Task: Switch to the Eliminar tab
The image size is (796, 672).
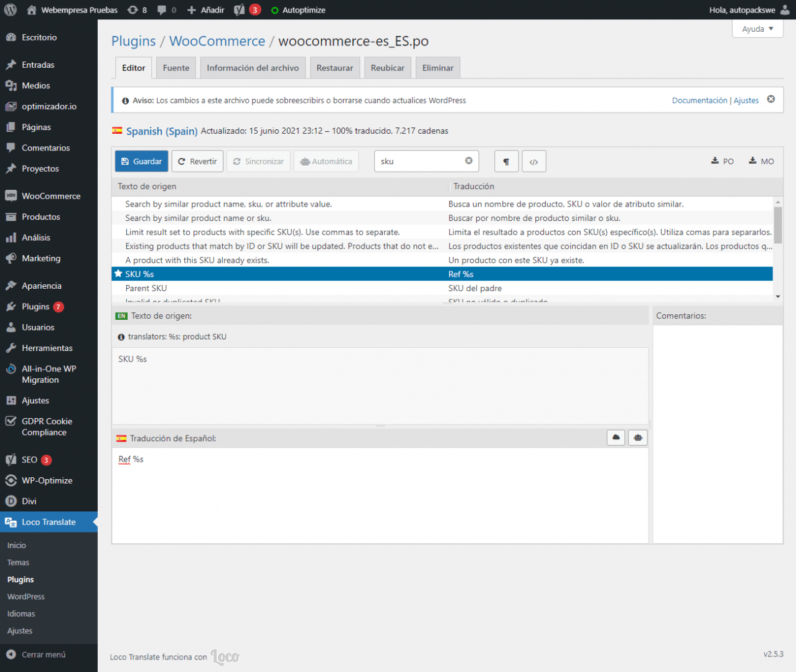Action: (438, 68)
